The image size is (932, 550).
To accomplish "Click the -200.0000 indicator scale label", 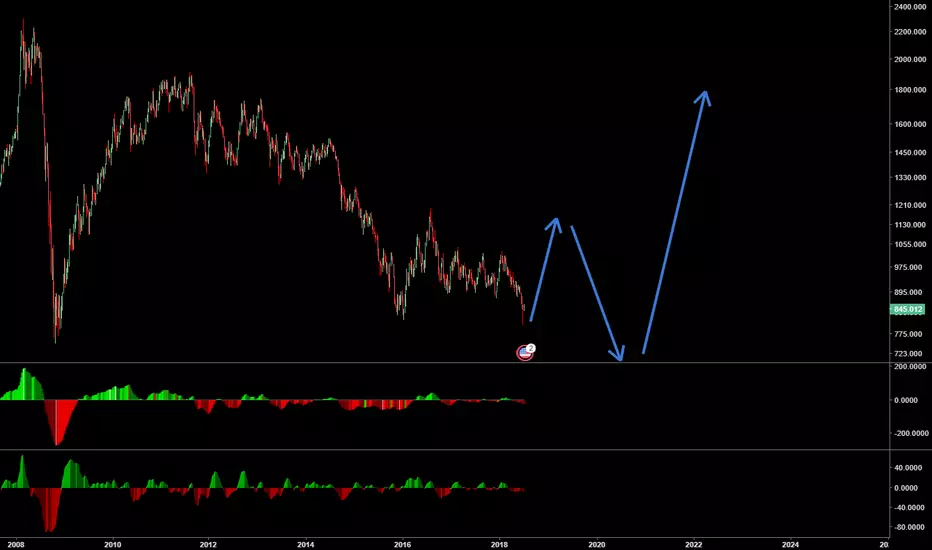I will [909, 433].
